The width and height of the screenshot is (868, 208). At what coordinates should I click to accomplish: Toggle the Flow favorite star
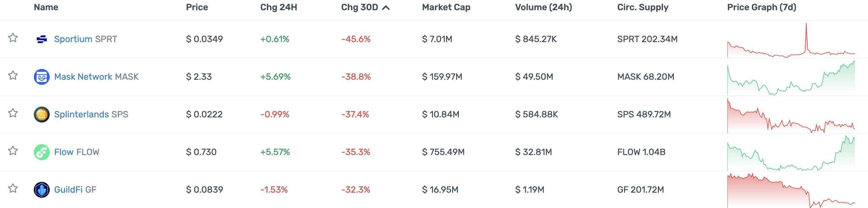(x=13, y=150)
